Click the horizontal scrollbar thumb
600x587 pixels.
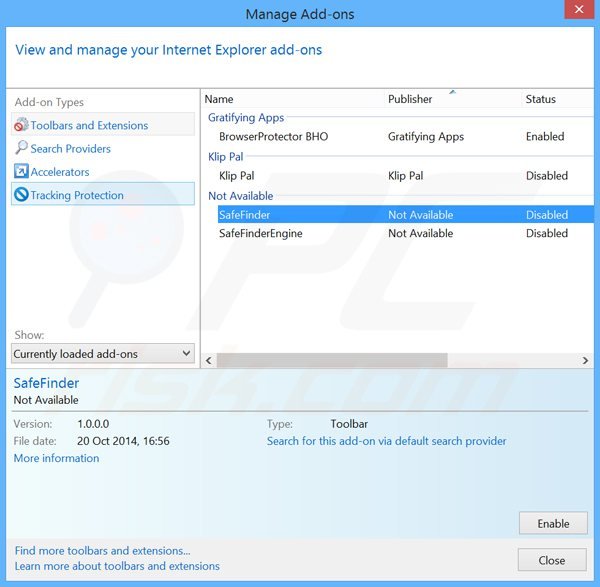pyautogui.click(x=332, y=360)
